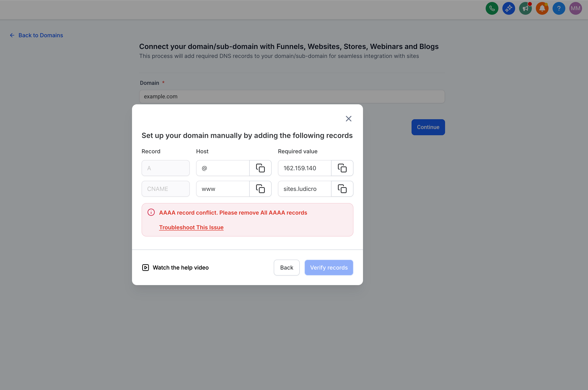This screenshot has width=588, height=390.
Task: Copy the www host value for CNAME
Action: 260,189
